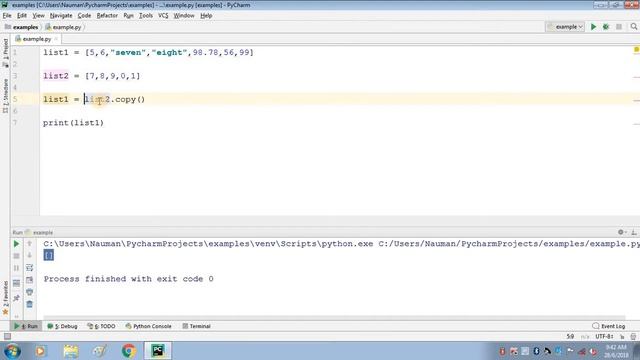
Task: Open the View menu
Action: pyautogui.click(x=38, y=16)
